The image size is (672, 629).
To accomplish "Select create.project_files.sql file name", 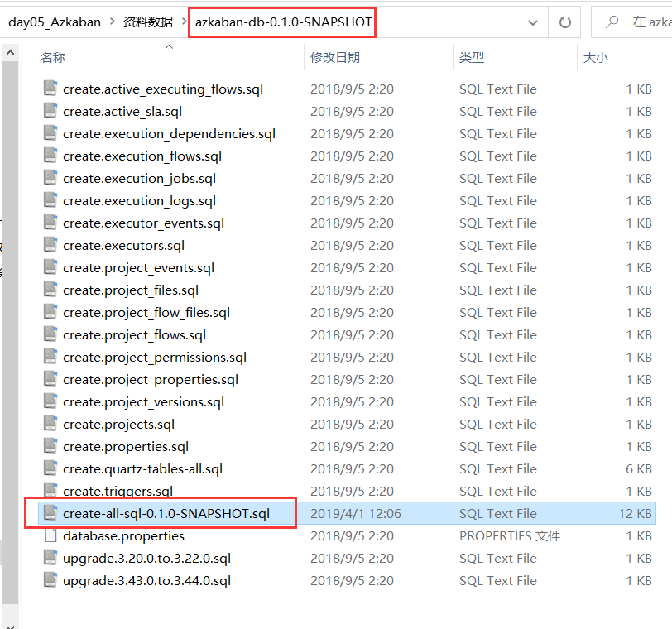I will (130, 290).
